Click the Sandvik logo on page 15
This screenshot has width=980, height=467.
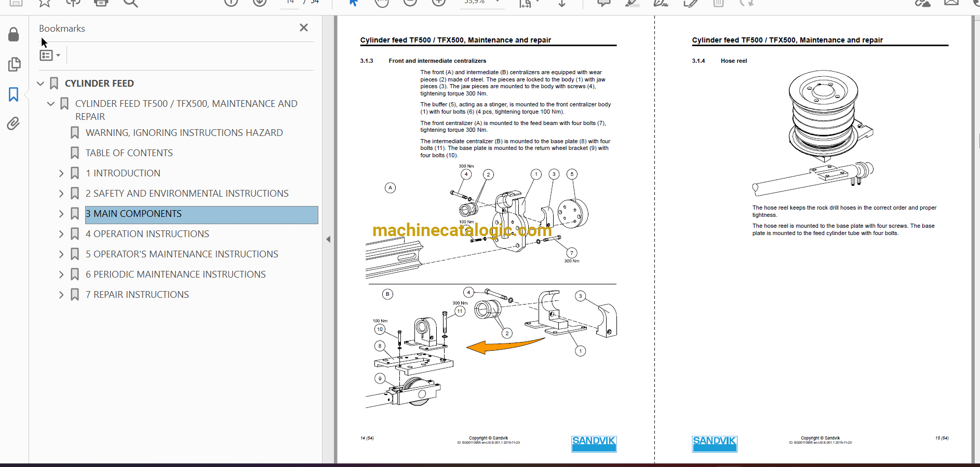tap(714, 443)
